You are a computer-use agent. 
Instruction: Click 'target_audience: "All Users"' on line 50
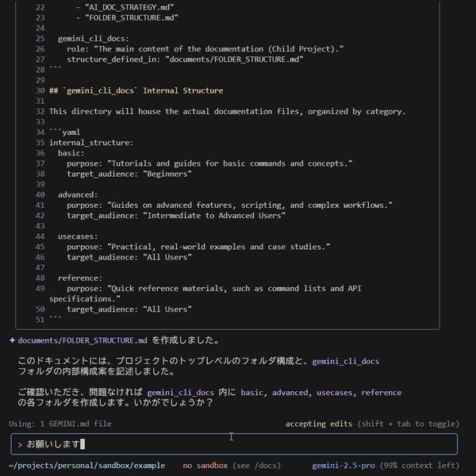[x=129, y=309]
